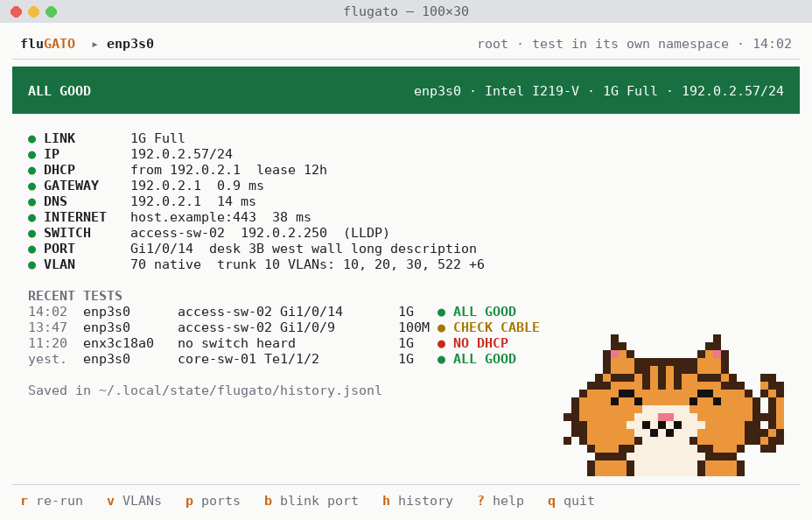
Task: Click the red dot beside NO DHCP
Action: point(441,344)
